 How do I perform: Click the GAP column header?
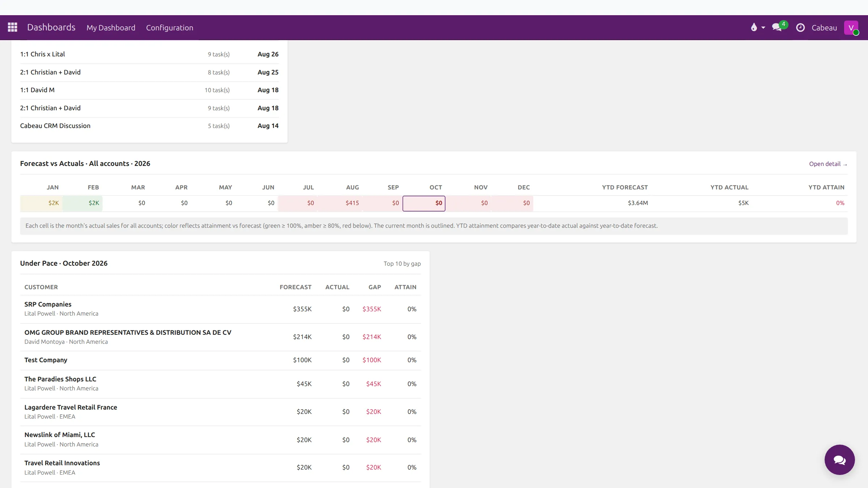click(375, 287)
